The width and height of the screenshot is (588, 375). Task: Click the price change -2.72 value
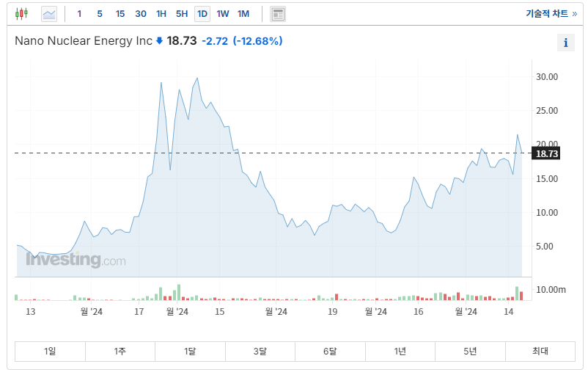(215, 41)
